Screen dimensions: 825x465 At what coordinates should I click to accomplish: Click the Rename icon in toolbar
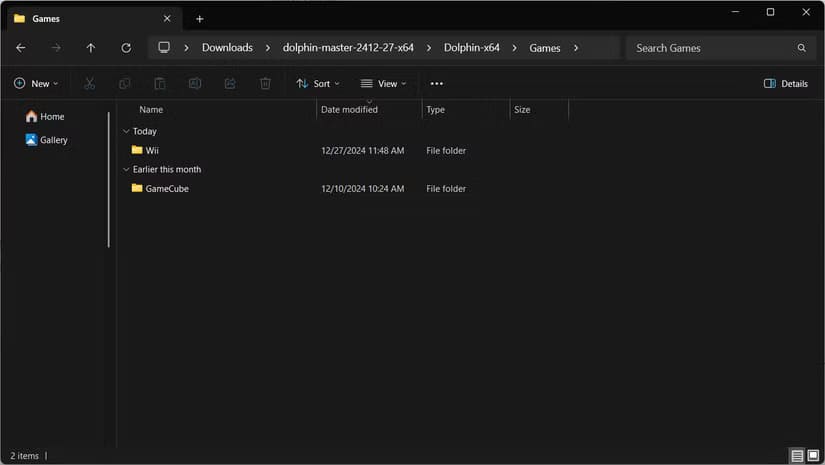[x=195, y=83]
